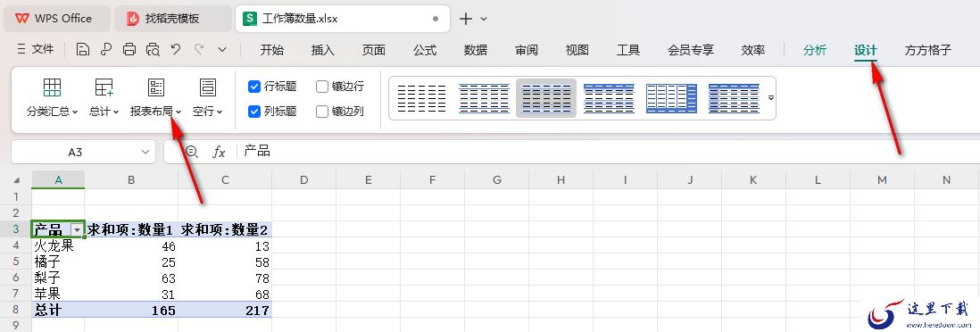This screenshot has width=980, height=332.
Task: Click the WPS Office logo icon
Action: (22, 19)
